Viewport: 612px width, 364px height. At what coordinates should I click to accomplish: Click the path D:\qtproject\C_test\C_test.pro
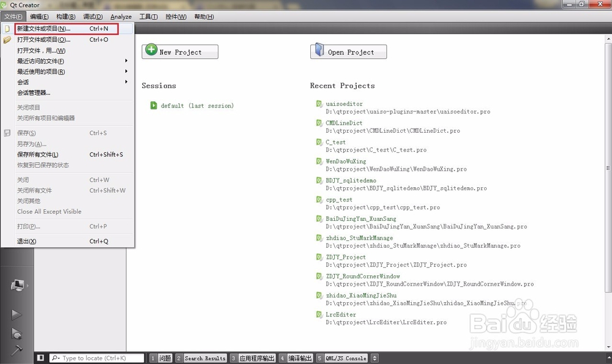[x=376, y=150]
